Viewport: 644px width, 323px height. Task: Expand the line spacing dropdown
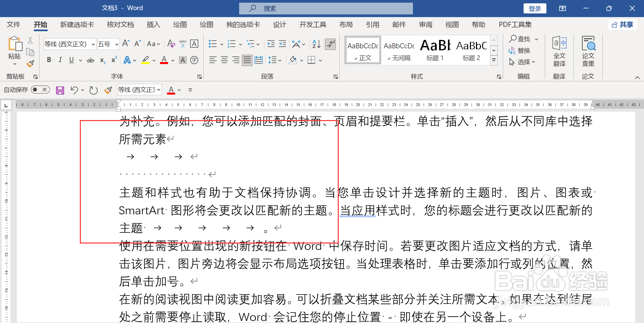click(x=280, y=61)
